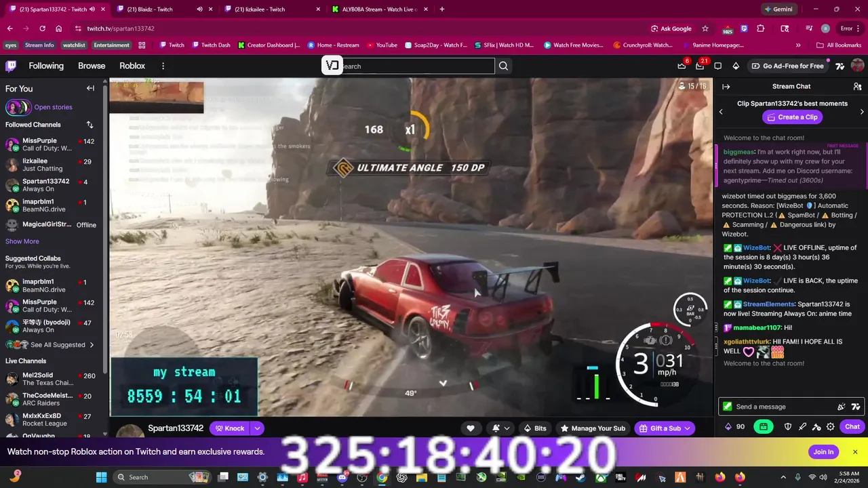Click the Bits button under video
The image size is (868, 488).
click(534, 428)
